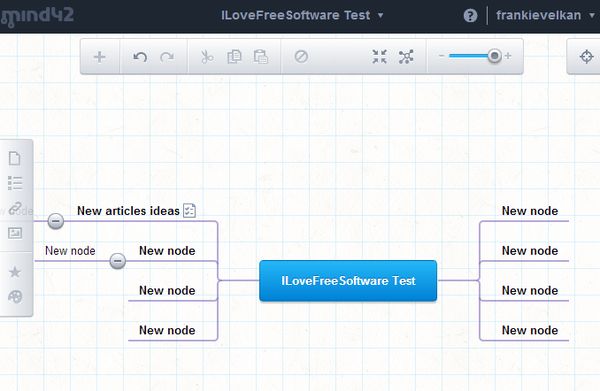Center map with the crosshair icon
Image resolution: width=600 pixels, height=391 pixels.
coord(586,57)
